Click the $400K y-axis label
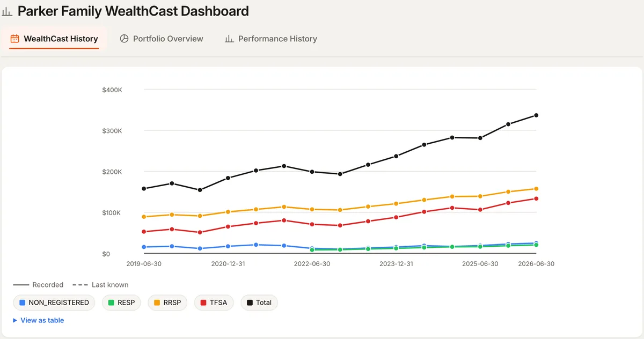Image resolution: width=644 pixels, height=339 pixels. (x=112, y=90)
